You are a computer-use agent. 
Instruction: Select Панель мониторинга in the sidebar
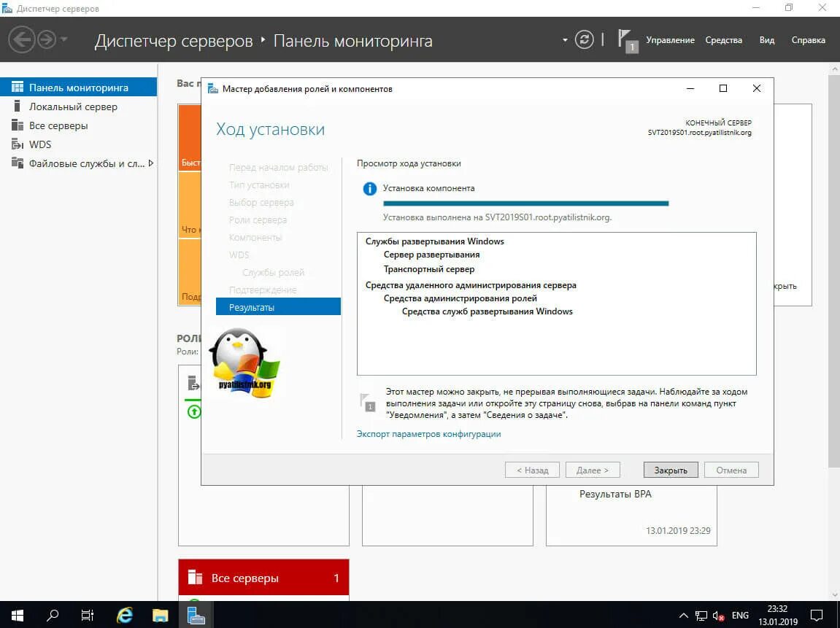pos(78,88)
